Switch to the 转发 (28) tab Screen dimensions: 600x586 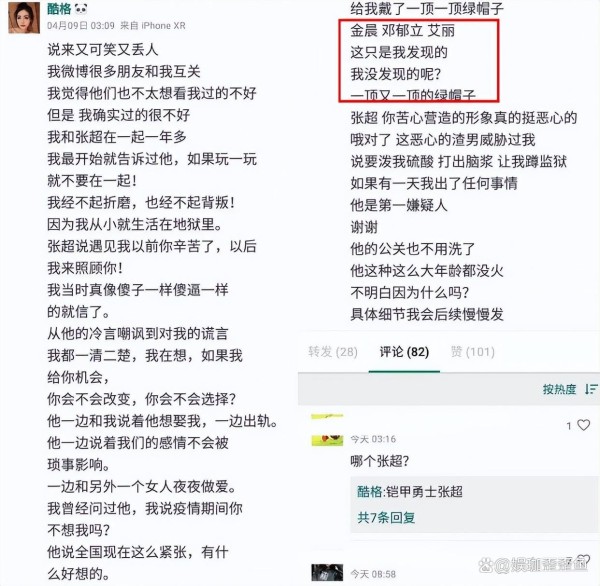point(333,351)
